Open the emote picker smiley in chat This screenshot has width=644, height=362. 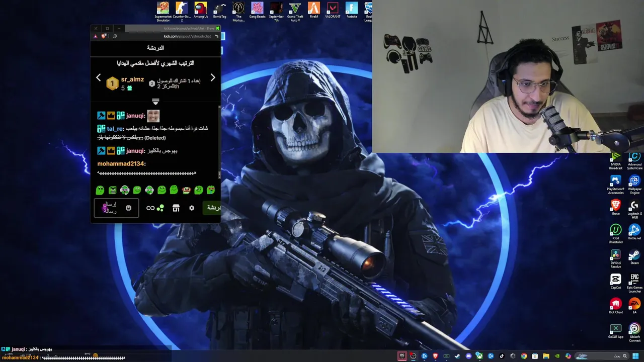(128, 208)
